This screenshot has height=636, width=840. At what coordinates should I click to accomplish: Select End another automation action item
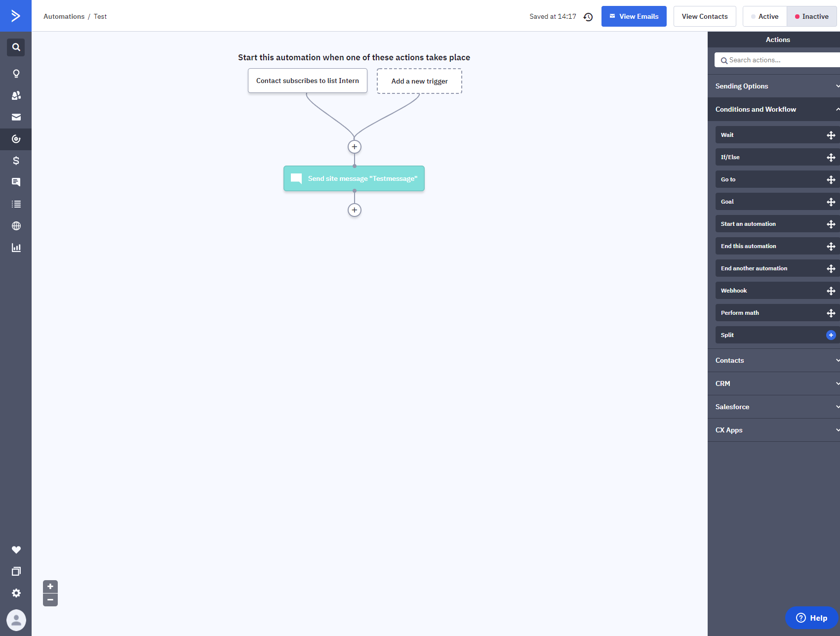pos(777,268)
